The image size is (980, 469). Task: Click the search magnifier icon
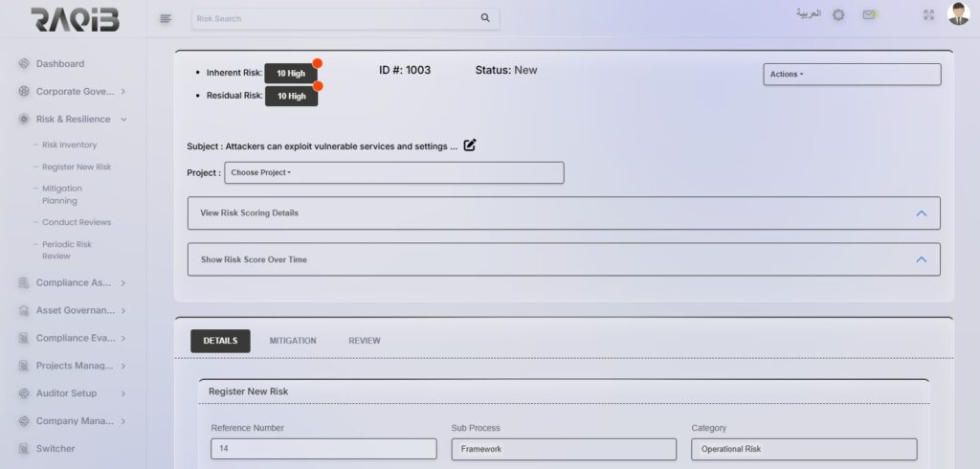[485, 18]
